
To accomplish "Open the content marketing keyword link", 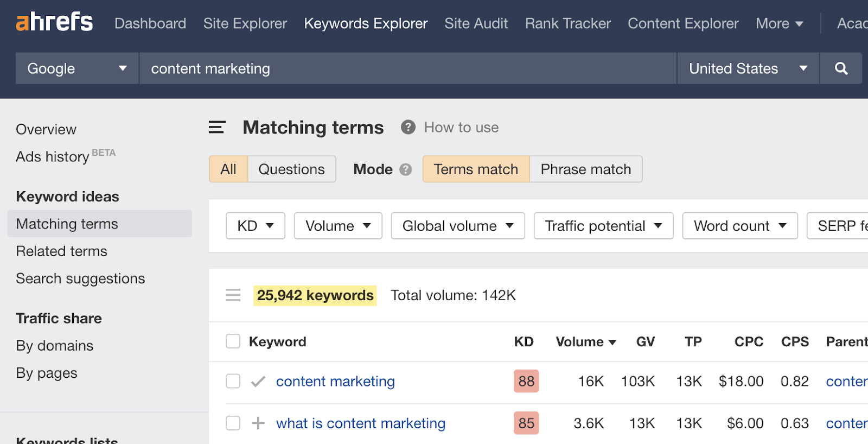I will (335, 382).
